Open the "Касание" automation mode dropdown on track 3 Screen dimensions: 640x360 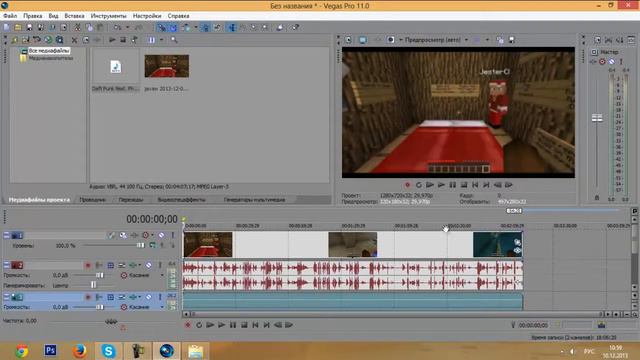click(x=162, y=307)
